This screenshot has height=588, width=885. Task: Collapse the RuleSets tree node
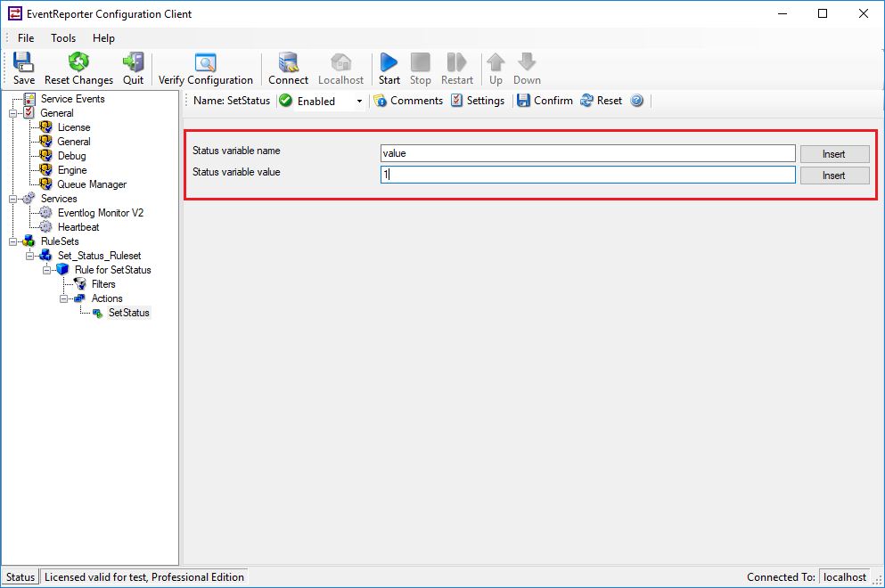tap(13, 241)
